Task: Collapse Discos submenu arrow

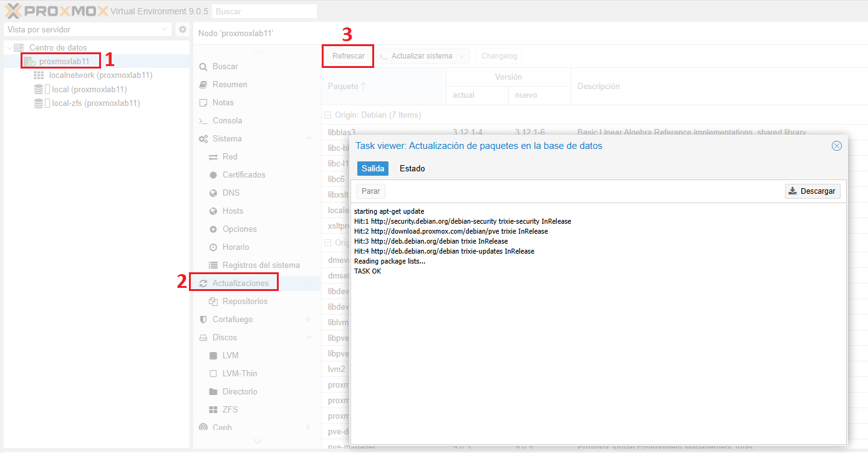Action: [309, 337]
